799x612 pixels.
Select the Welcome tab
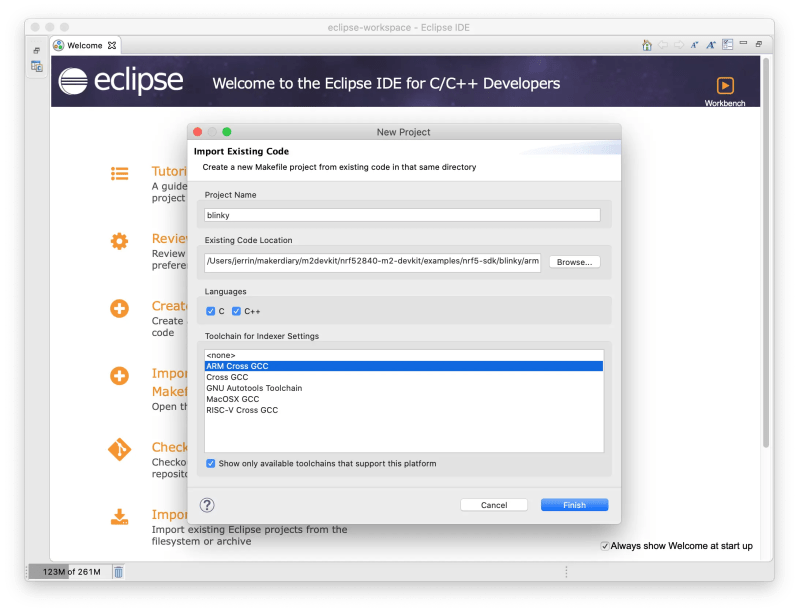(85, 45)
